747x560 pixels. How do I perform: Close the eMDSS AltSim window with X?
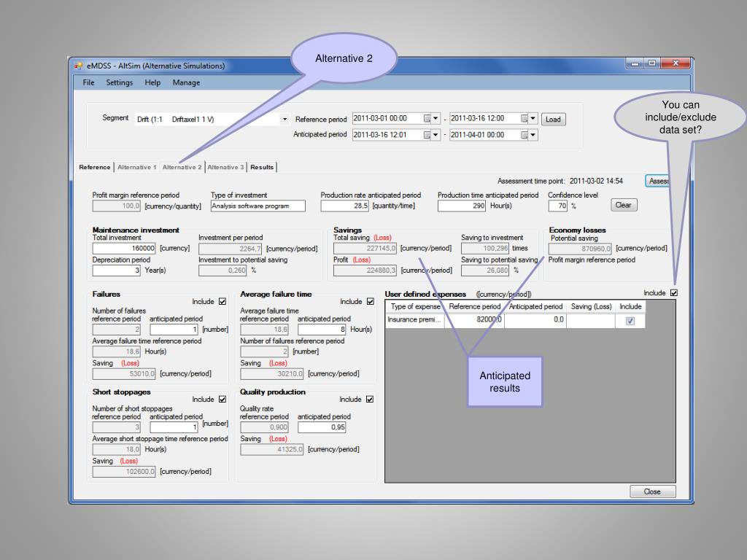click(x=676, y=63)
